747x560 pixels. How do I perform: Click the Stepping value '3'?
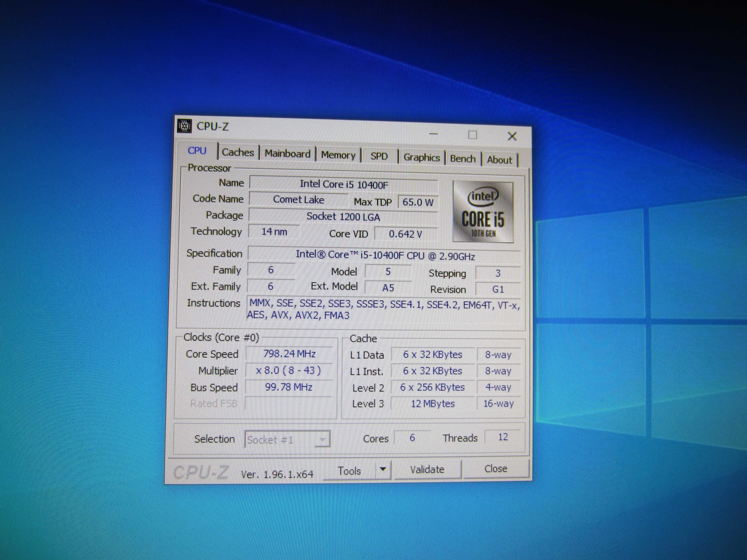click(x=498, y=273)
